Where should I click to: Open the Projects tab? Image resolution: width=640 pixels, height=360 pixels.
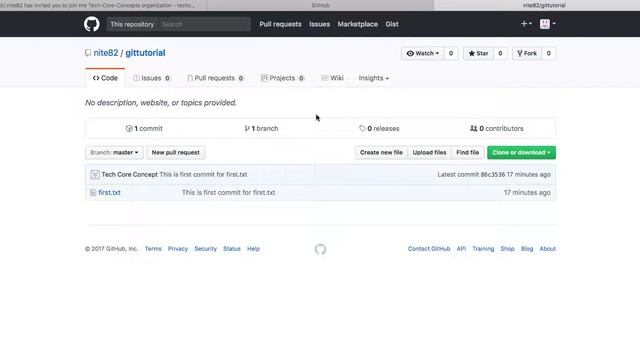(x=282, y=78)
